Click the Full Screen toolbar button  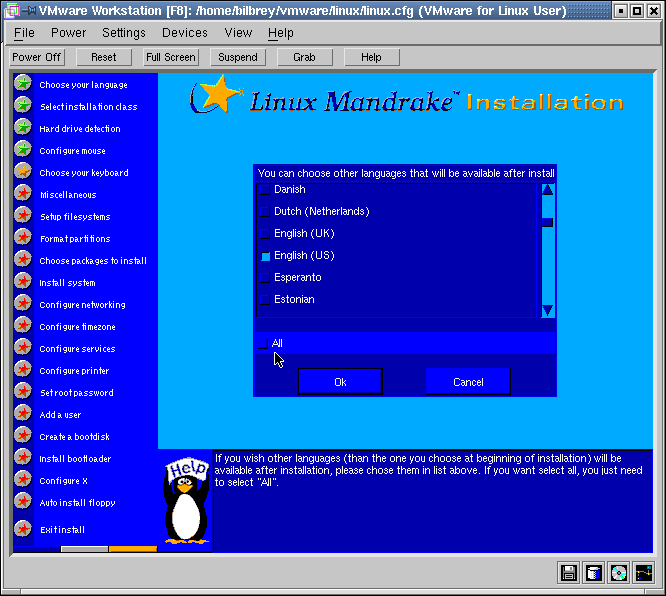(x=171, y=57)
